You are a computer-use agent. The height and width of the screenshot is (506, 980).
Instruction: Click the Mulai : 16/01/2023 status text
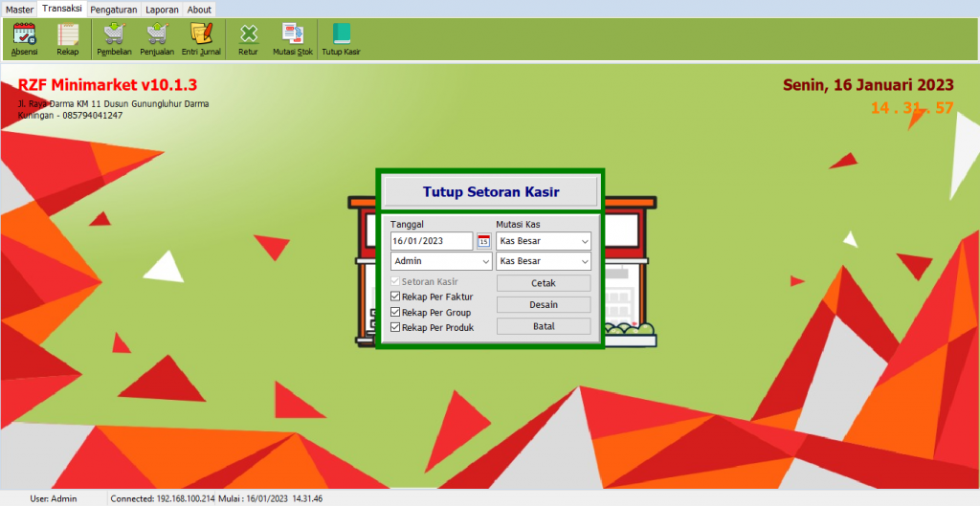tap(270, 498)
